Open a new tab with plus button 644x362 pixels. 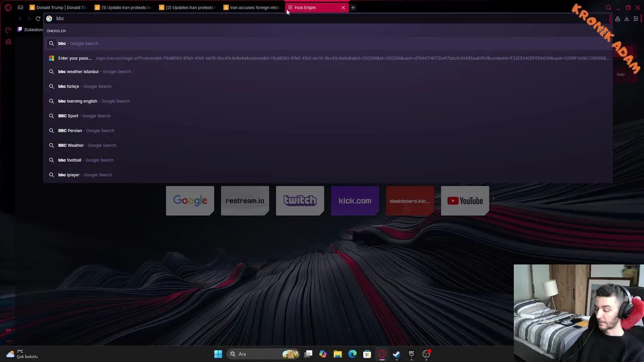pyautogui.click(x=353, y=8)
